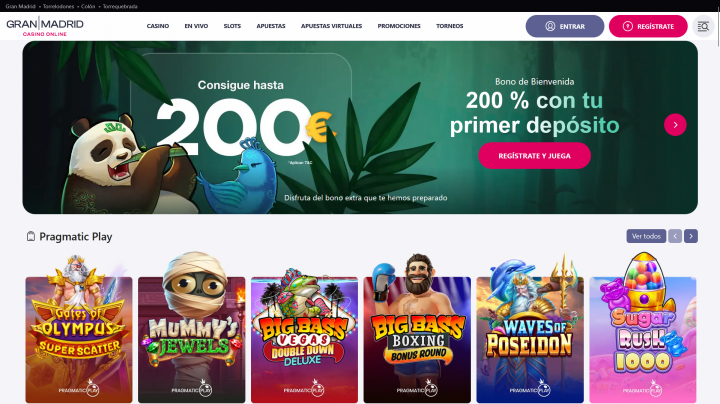The image size is (720, 404).
Task: Open the Promociones page
Action: click(399, 26)
